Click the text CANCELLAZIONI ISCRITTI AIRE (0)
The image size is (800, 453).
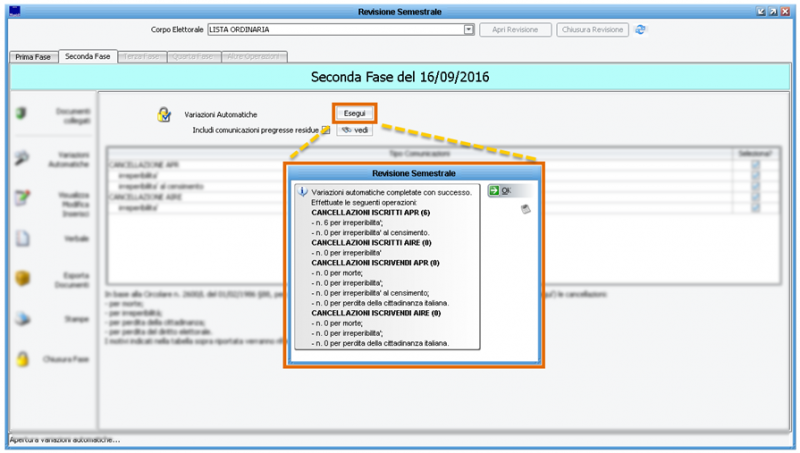pyautogui.click(x=371, y=243)
